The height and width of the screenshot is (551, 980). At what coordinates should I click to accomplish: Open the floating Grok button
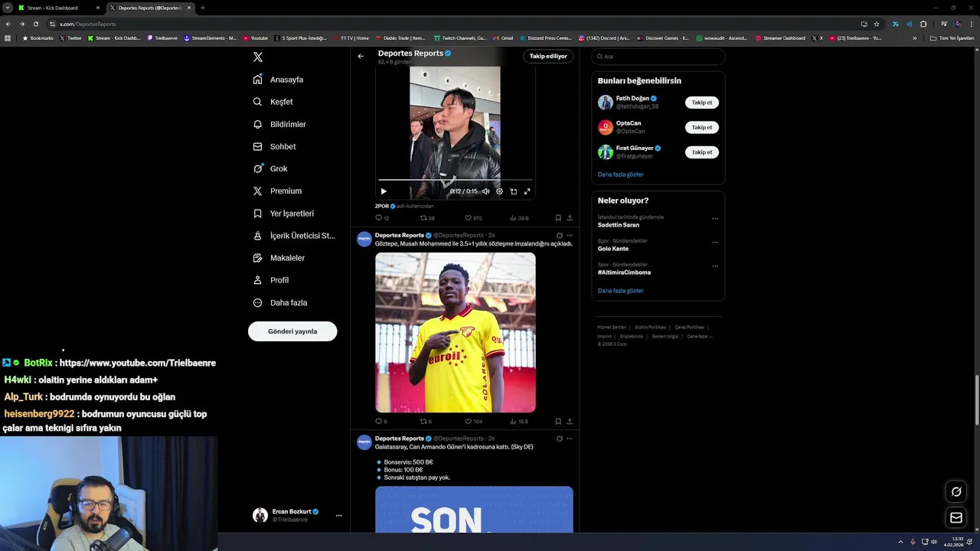(x=956, y=491)
